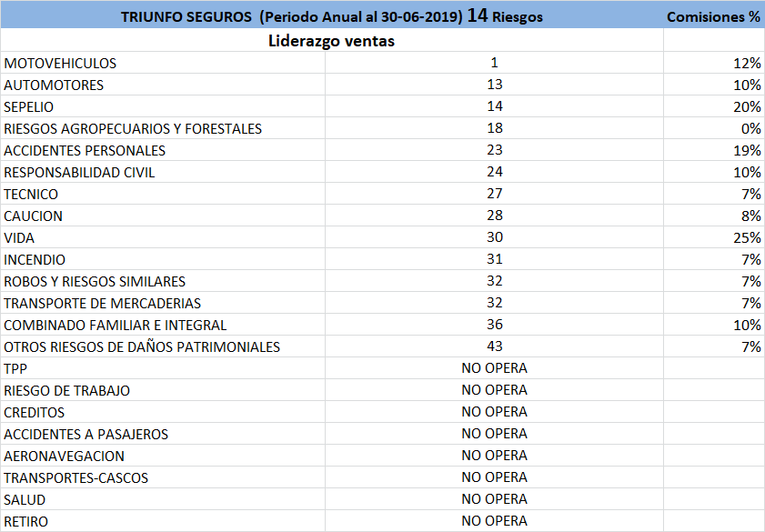765x532 pixels.
Task: Select NO OPERA in ACCIDENTES A PASAJEROS row
Action: [x=494, y=434]
